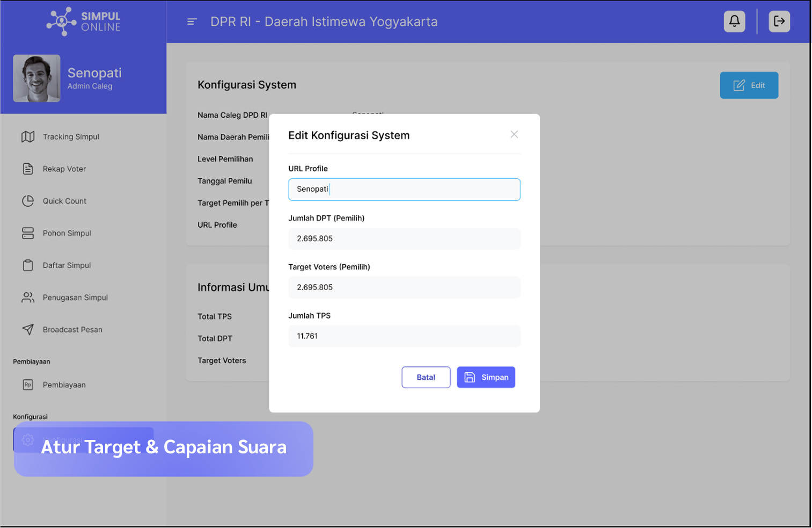
Task: Click the Simpul Online logo
Action: tap(84, 21)
